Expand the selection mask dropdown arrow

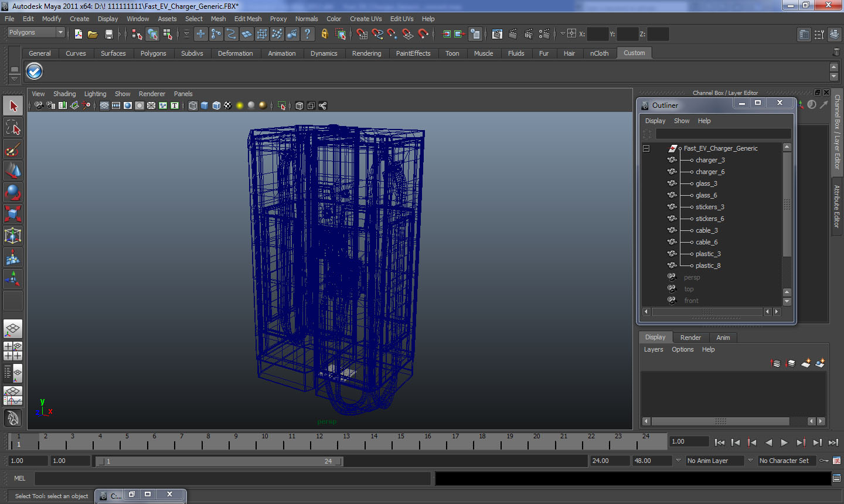click(186, 34)
